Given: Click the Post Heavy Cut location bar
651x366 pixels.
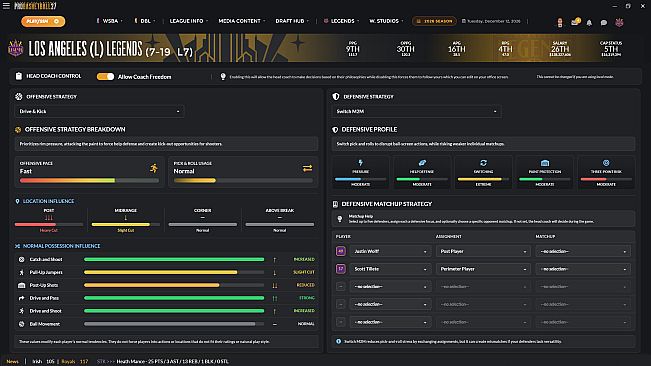Looking at the screenshot, I should click(49, 224).
